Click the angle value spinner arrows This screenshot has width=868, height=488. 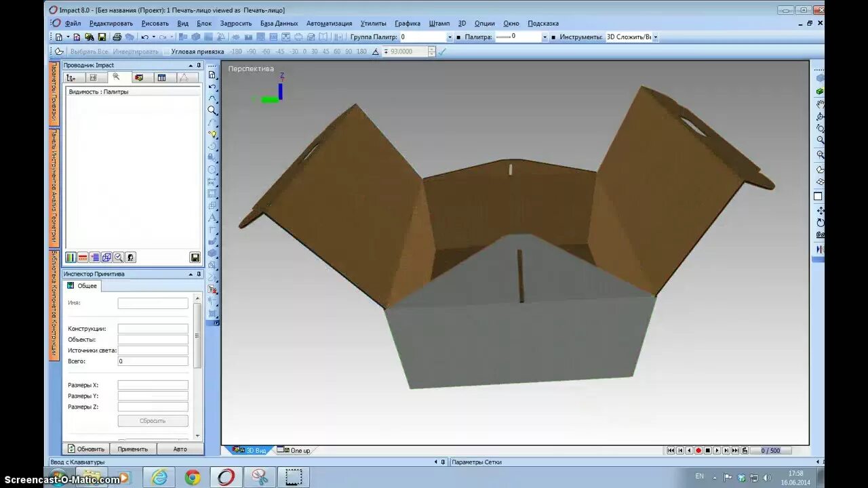tap(432, 52)
